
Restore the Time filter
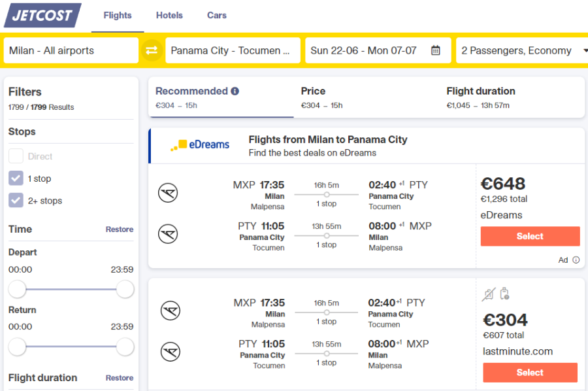click(120, 229)
